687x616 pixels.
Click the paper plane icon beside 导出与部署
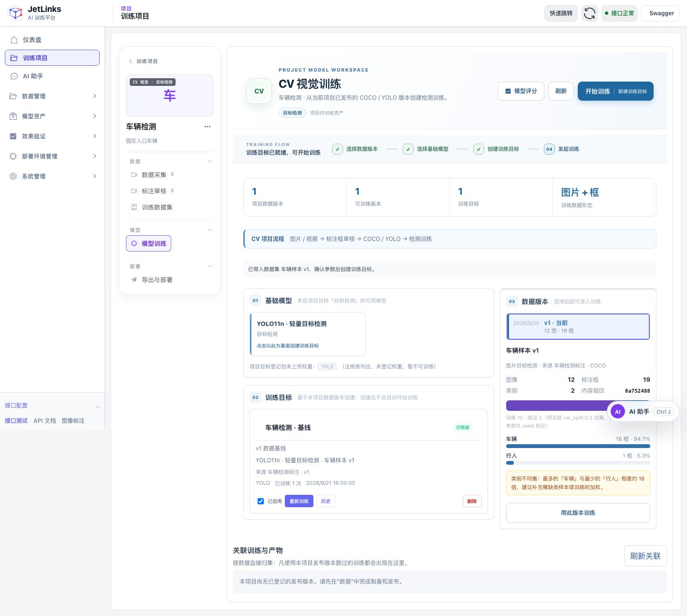tap(134, 280)
